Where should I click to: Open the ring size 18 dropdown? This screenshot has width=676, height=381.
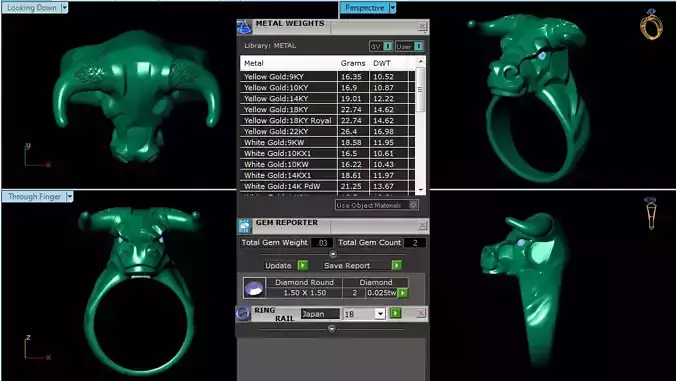coord(380,314)
